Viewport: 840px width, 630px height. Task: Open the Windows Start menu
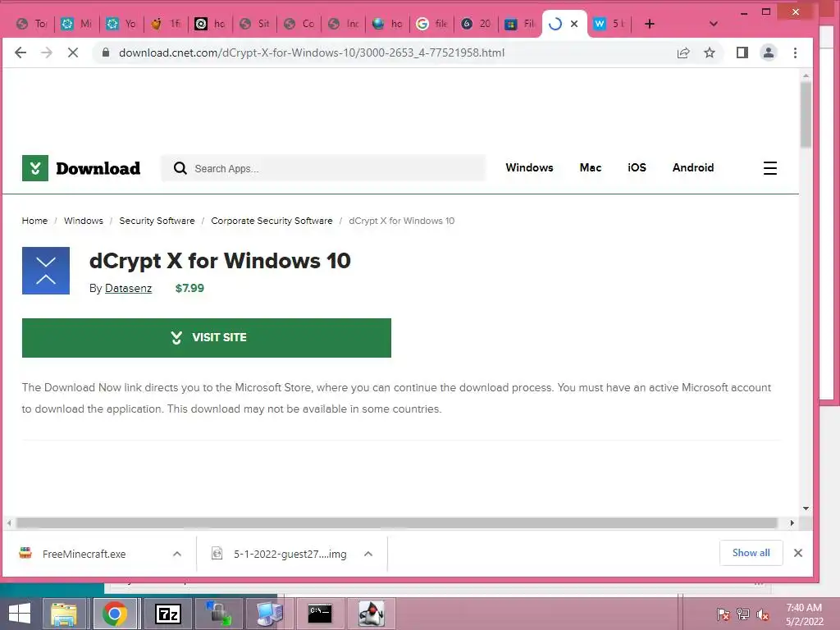pyautogui.click(x=20, y=614)
